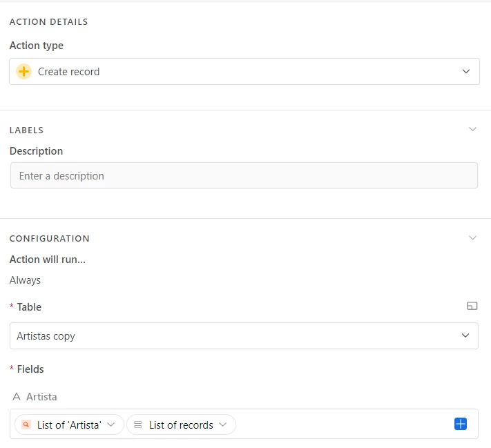Click the 'ACTION DETAILS' heading
The image size is (491, 448).
(48, 21)
